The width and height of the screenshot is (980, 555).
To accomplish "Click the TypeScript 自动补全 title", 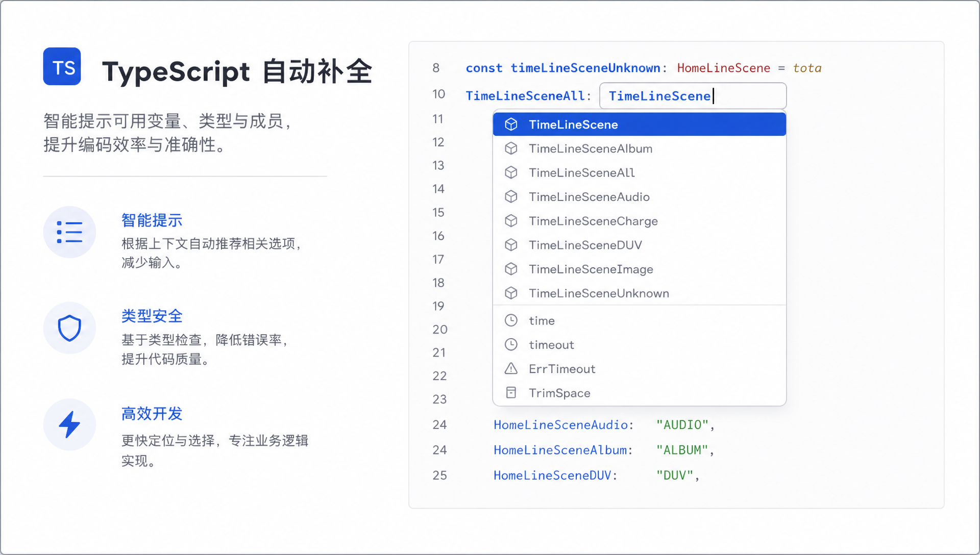I will 237,71.
